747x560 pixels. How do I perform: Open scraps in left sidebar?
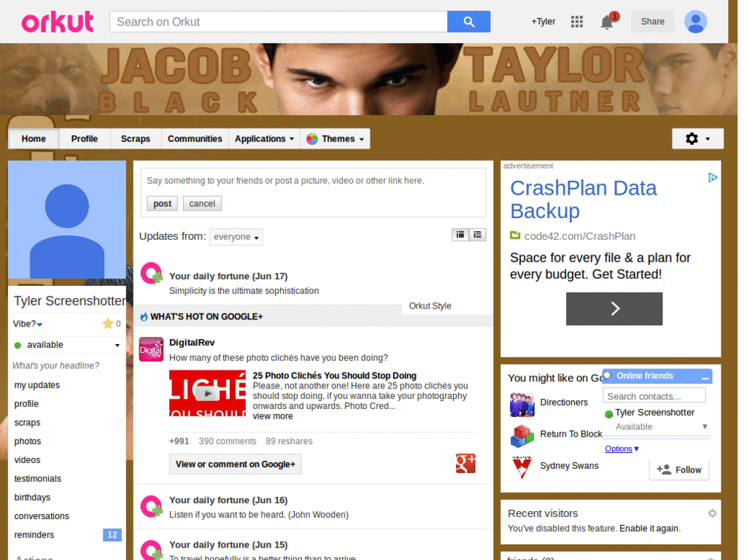(27, 422)
